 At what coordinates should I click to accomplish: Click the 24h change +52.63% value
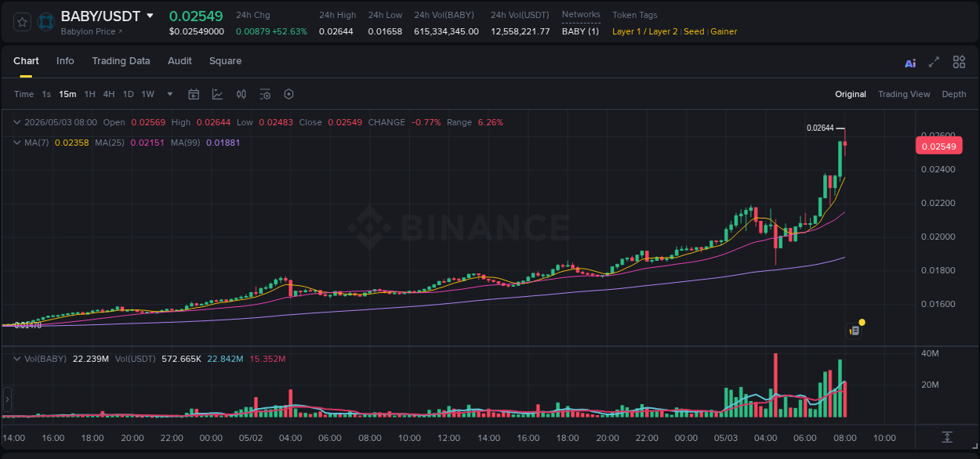(289, 31)
